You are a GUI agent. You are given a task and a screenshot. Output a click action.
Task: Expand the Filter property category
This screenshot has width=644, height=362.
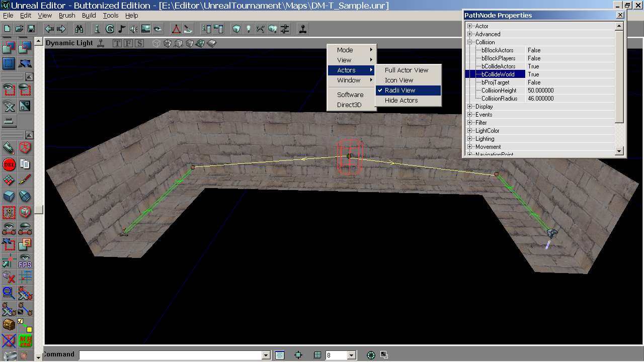470,123
